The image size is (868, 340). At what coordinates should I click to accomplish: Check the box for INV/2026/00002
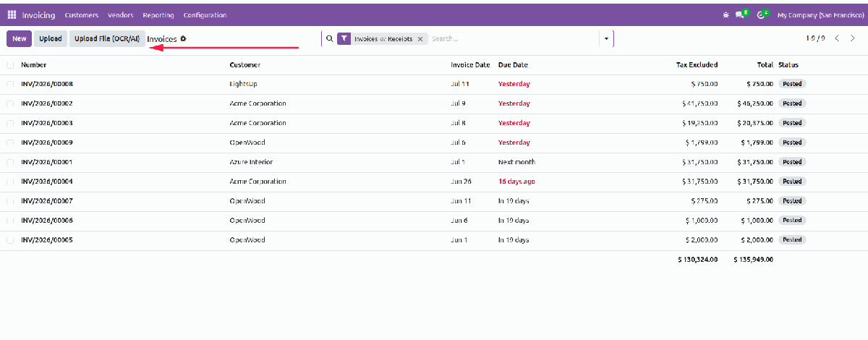[10, 103]
